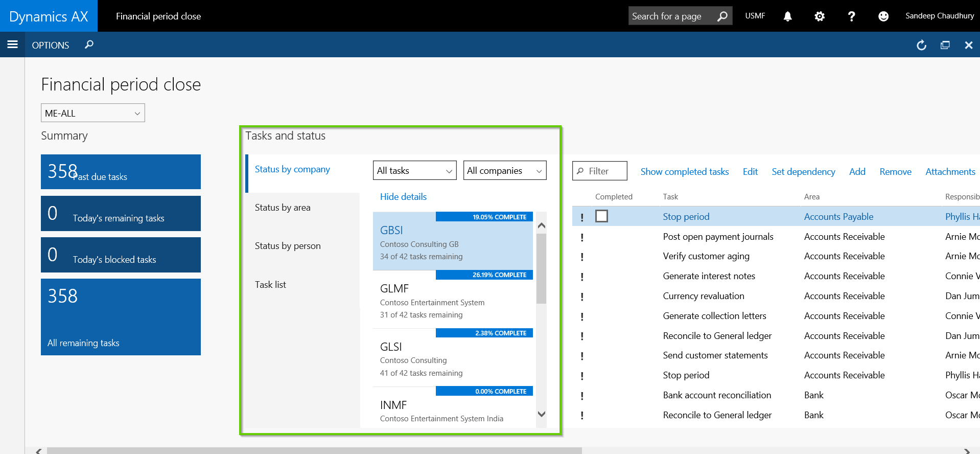
Task: Switch to Status by area tab
Action: click(x=283, y=208)
